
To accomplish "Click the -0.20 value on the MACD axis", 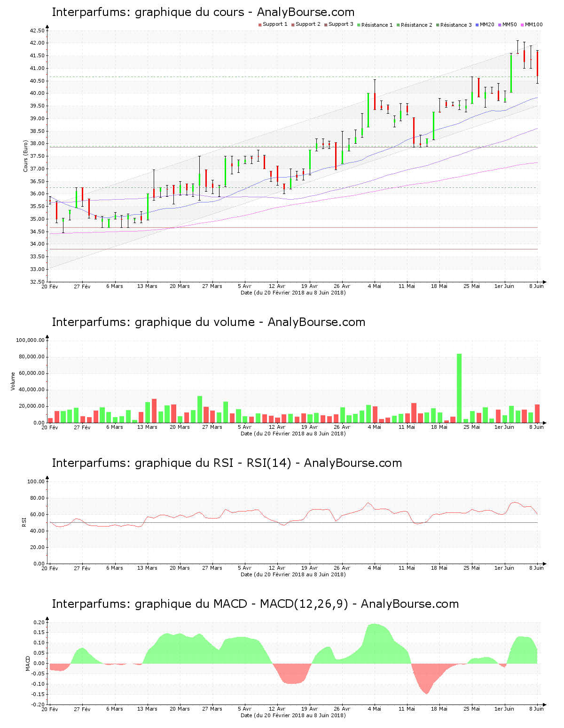I will coord(39,705).
